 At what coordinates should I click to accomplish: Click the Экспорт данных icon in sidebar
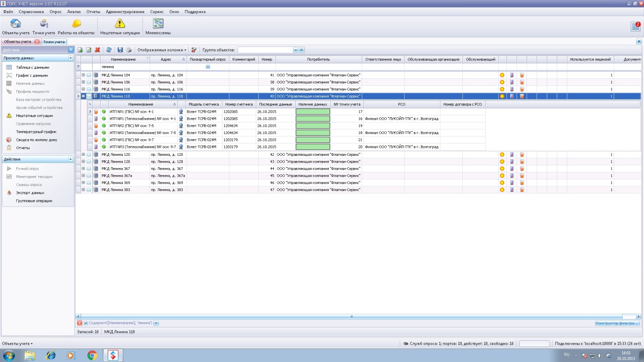(x=9, y=193)
